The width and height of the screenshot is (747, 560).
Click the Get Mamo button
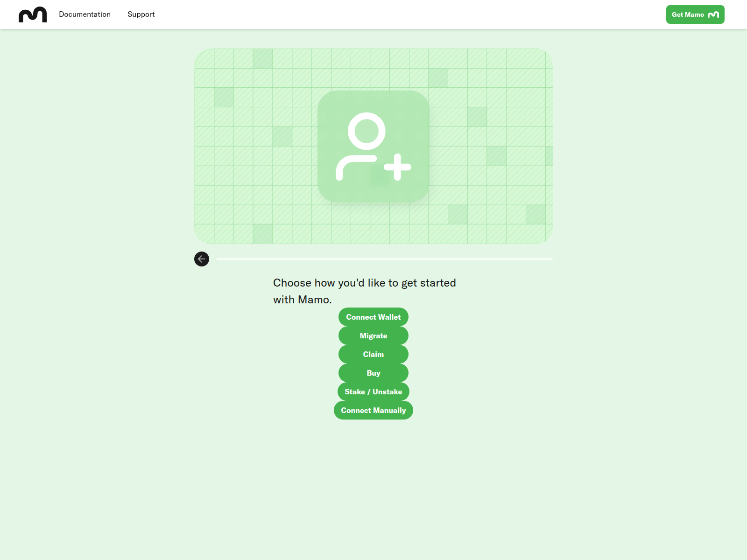click(695, 14)
